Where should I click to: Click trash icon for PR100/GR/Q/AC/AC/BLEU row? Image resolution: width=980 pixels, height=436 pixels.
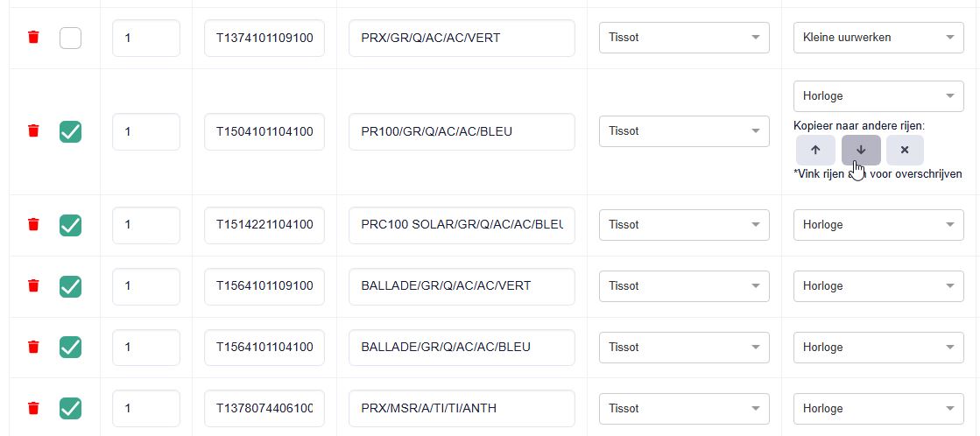[34, 131]
